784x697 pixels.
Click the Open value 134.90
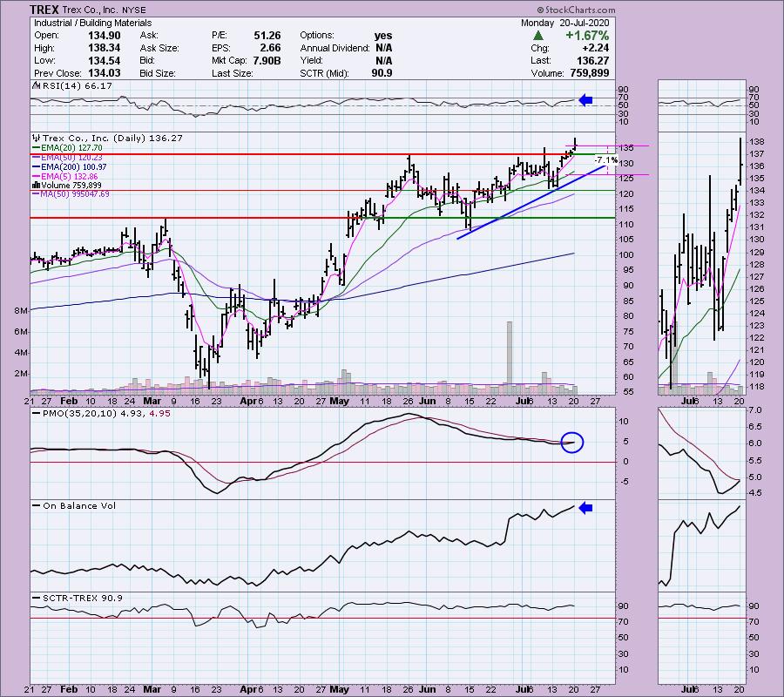[x=104, y=36]
